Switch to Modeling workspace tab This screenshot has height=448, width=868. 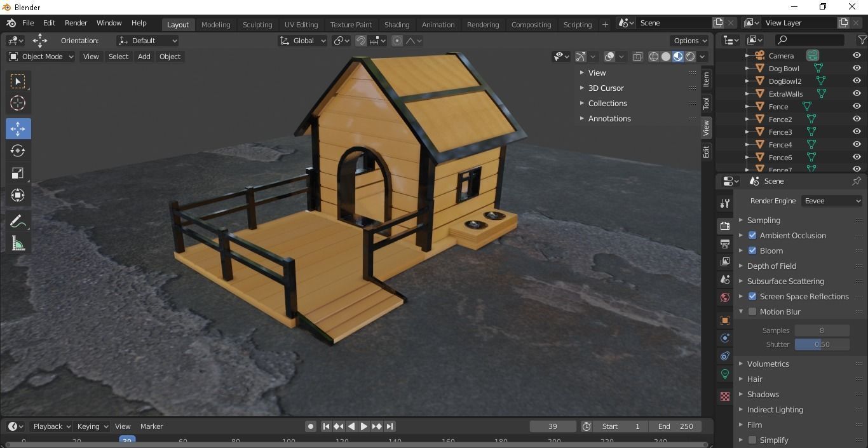point(215,25)
